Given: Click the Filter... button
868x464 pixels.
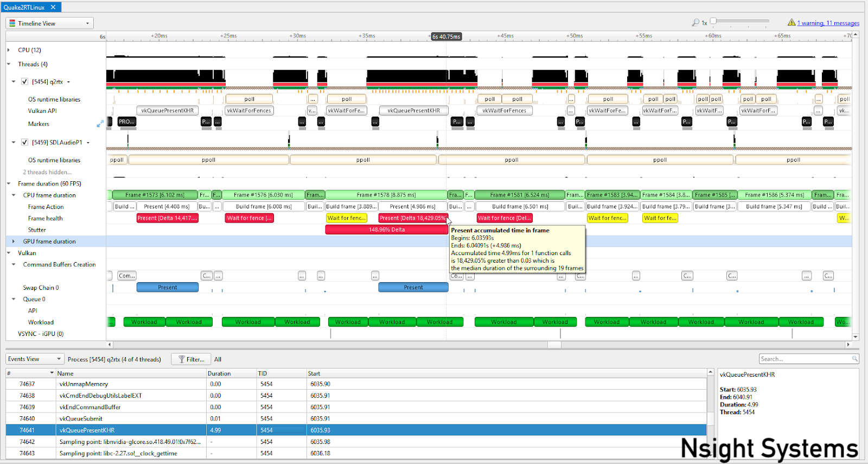Looking at the screenshot, I should [x=191, y=359].
